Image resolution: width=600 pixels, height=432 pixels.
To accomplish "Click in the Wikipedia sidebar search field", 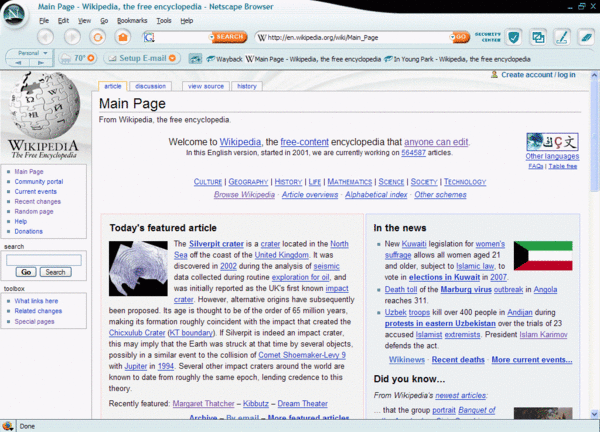I will (x=44, y=260).
